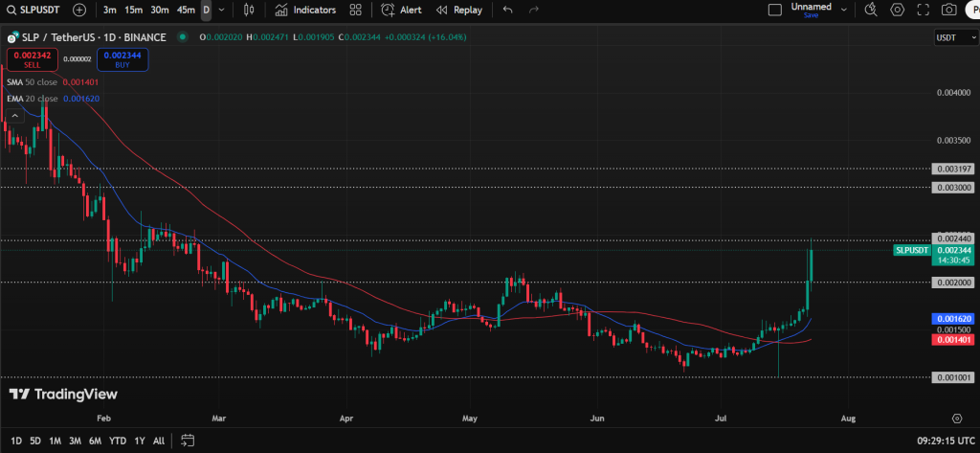Select the D daily timeframe
The image size is (980, 453).
click(207, 10)
